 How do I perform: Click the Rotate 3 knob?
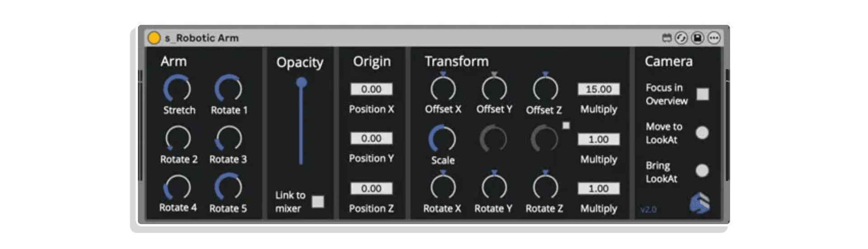[x=228, y=138]
